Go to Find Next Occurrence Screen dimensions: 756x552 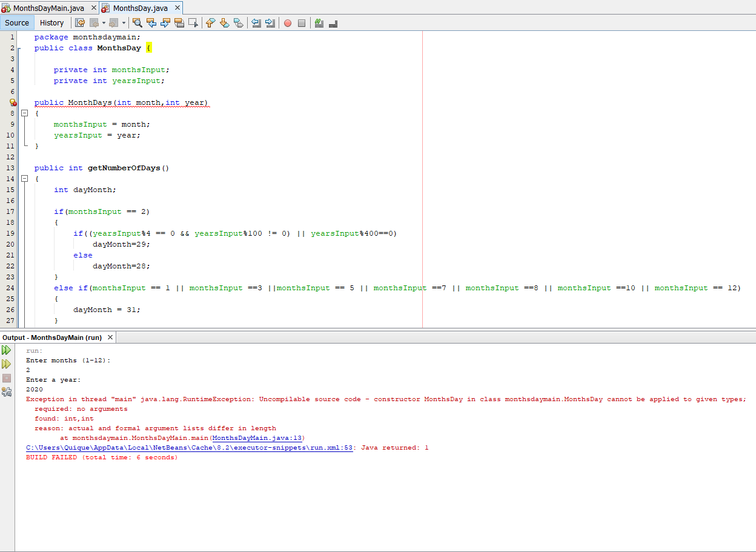pyautogui.click(x=165, y=23)
